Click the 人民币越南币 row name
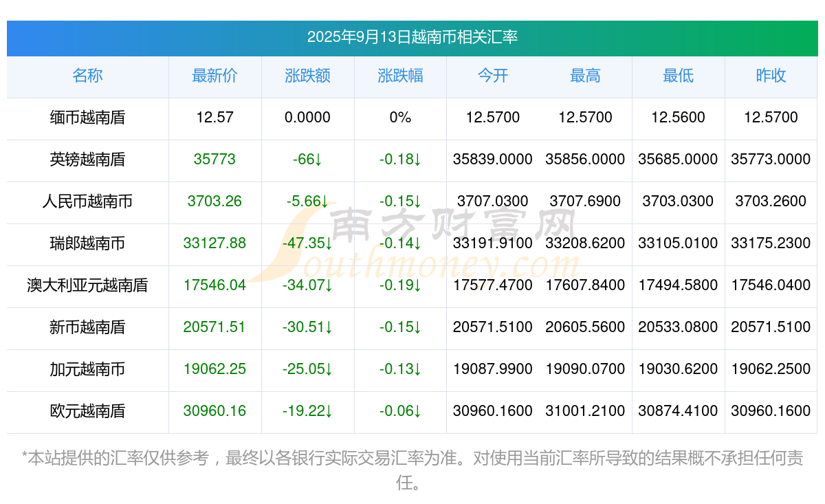825x504 pixels. click(x=87, y=201)
